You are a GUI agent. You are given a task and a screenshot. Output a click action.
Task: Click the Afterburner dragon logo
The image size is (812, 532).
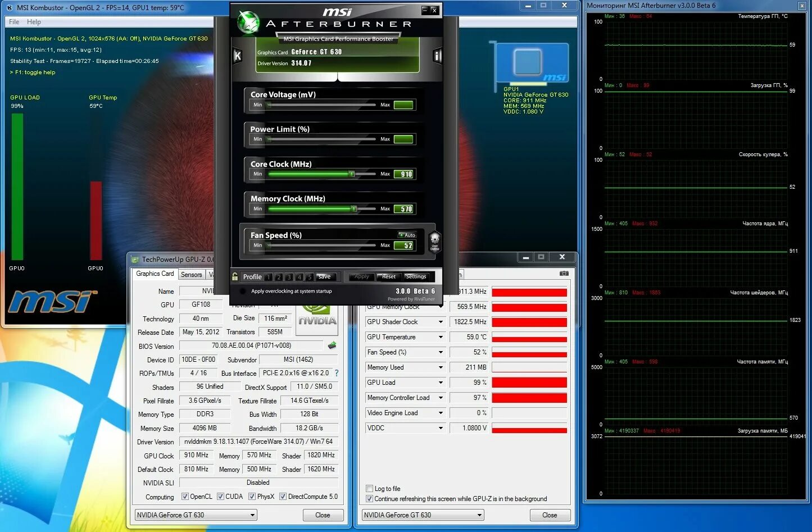click(x=247, y=22)
